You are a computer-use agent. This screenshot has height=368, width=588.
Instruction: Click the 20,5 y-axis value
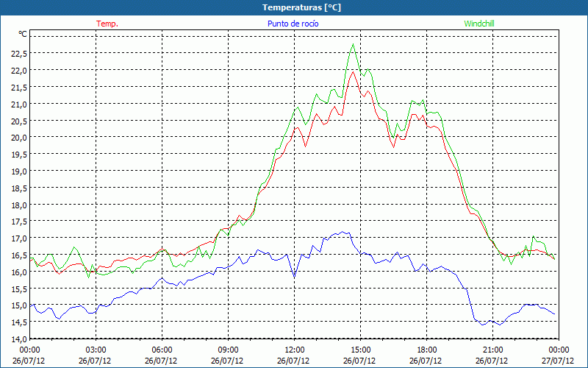pyautogui.click(x=19, y=121)
